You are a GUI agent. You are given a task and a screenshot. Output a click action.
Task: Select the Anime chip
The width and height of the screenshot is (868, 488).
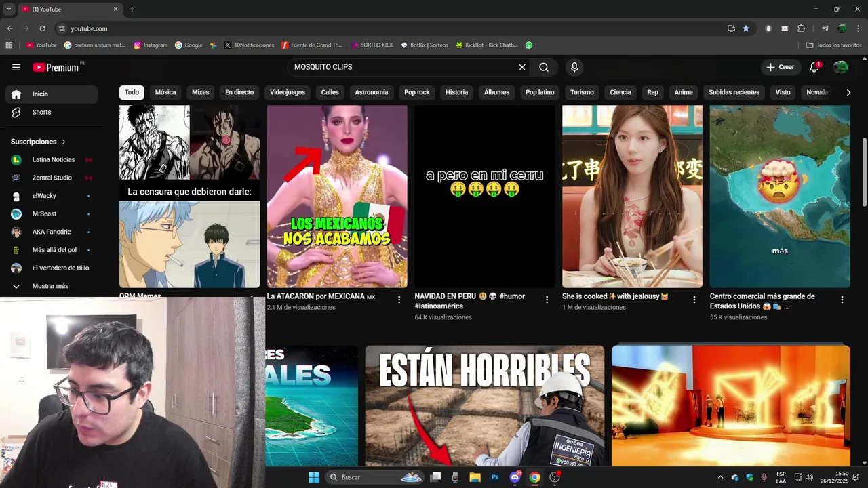684,92
